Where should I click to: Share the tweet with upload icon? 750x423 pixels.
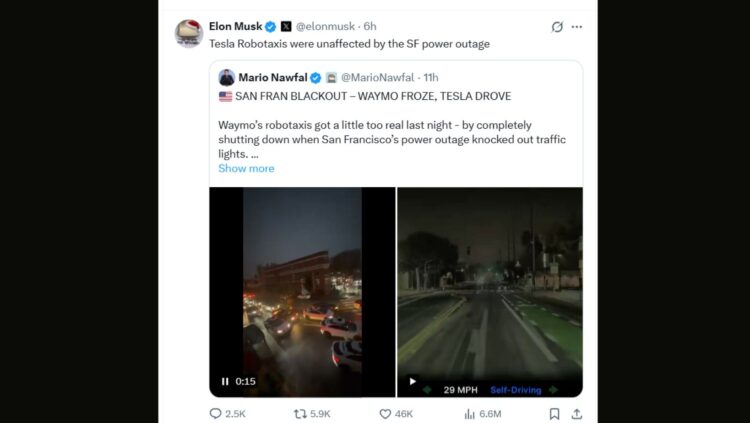[576, 413]
